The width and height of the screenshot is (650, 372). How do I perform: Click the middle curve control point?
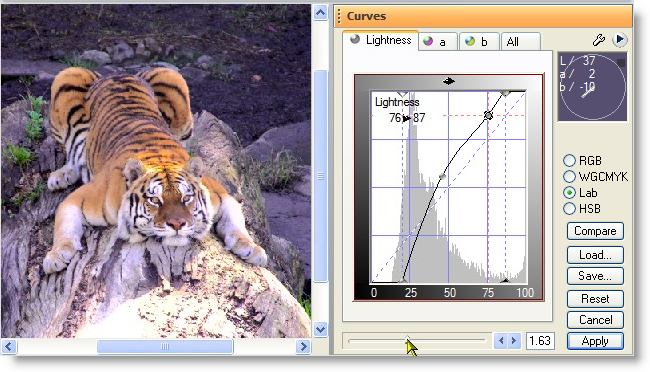click(442, 177)
